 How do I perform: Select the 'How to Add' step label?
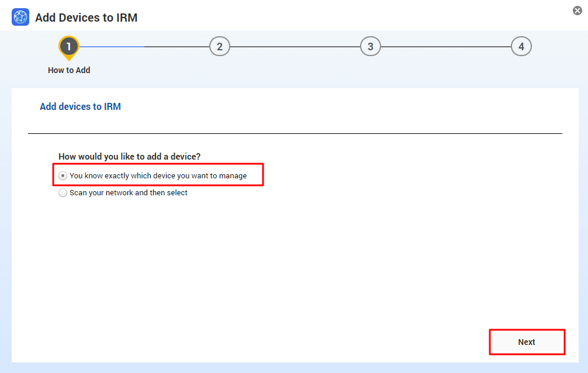point(68,70)
